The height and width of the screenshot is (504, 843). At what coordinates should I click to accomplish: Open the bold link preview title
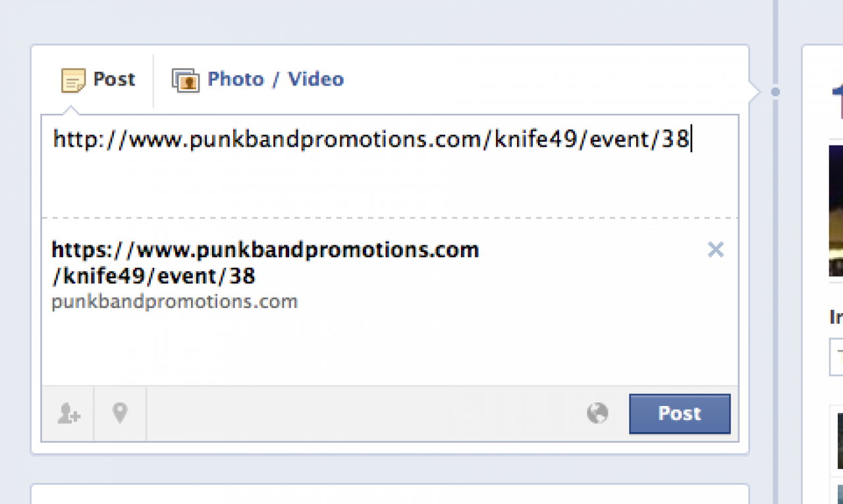tap(265, 263)
